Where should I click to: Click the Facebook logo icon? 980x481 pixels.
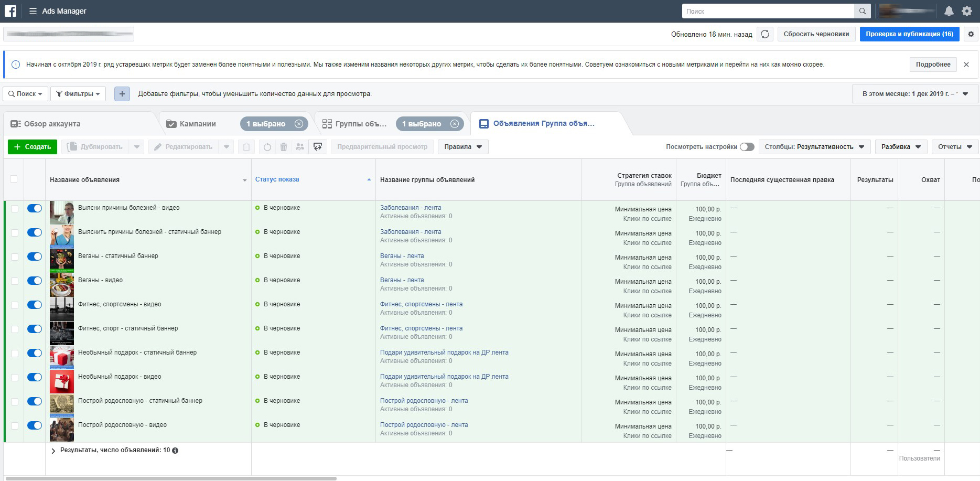click(x=10, y=10)
